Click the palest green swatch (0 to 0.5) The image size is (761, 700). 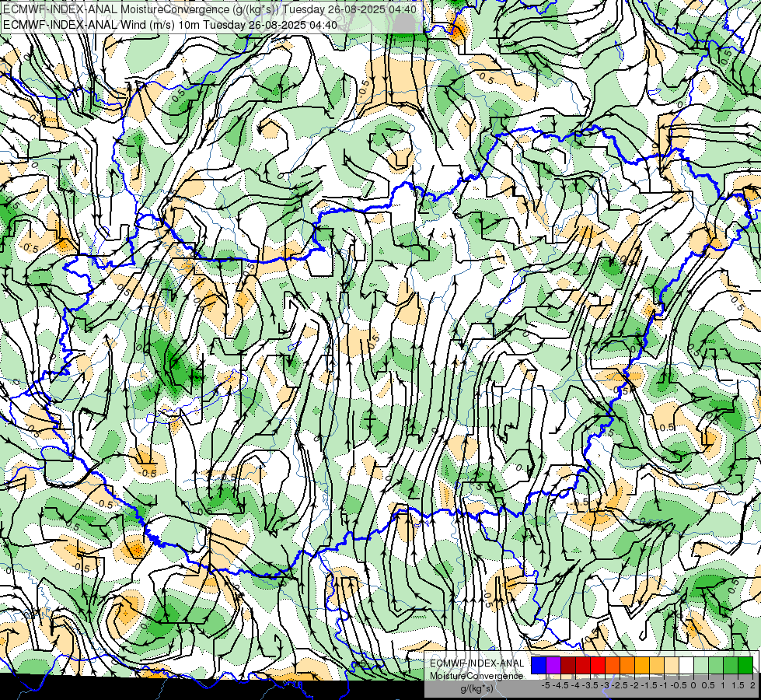click(701, 665)
